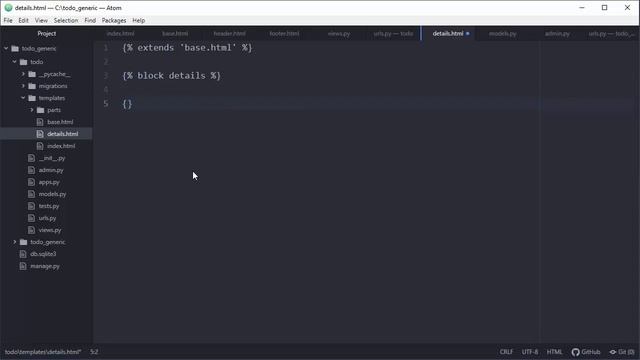This screenshot has width=640, height=360.
Task: Switch to the base.html editor tab
Action: point(175,33)
